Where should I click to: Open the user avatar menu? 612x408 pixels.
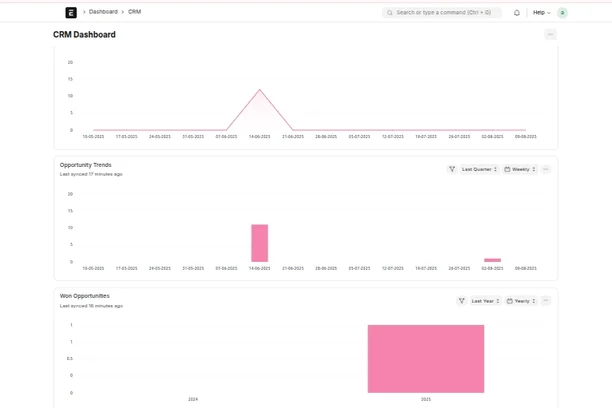coord(562,13)
